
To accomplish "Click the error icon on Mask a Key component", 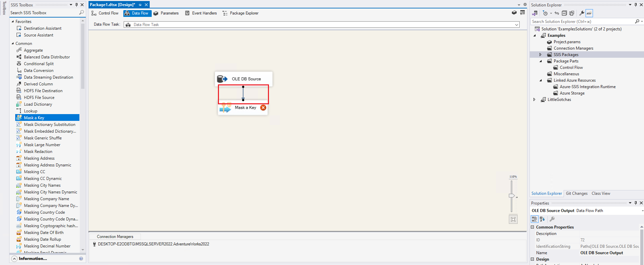I will point(263,108).
